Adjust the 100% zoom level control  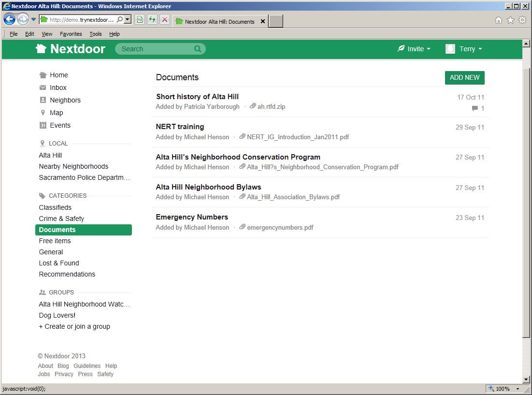click(x=503, y=388)
